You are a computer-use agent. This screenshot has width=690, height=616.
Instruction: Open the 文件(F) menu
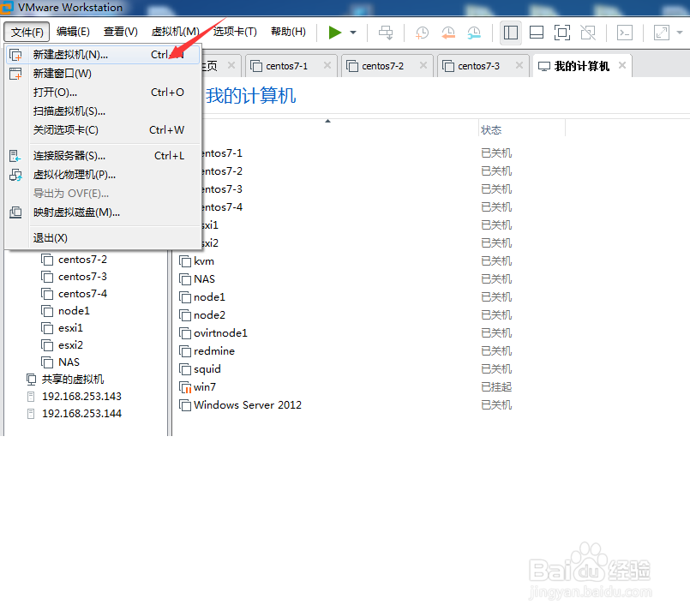[27, 32]
